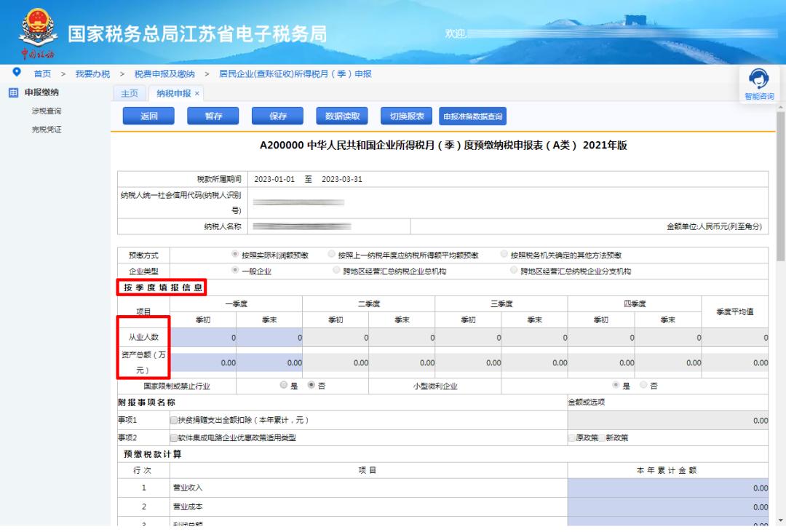Click the down arrow of the page scrollbar
The height and width of the screenshot is (532, 786).
[x=781, y=520]
